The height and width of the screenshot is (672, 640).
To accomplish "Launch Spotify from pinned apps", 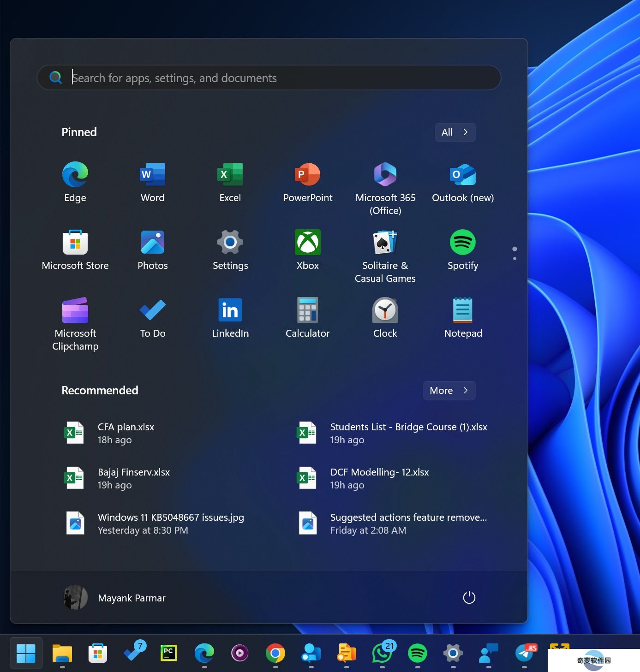I will [463, 250].
